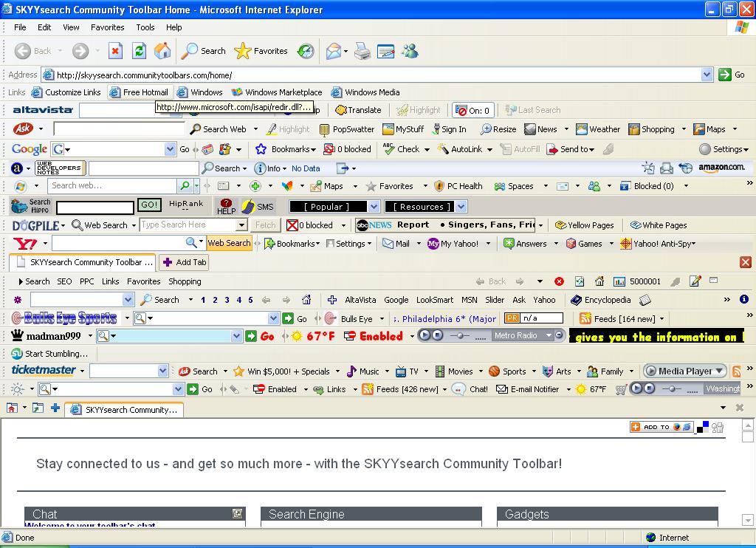The image size is (756, 548).
Task: Click PC Health on the Windows Live toolbar
Action: (458, 185)
